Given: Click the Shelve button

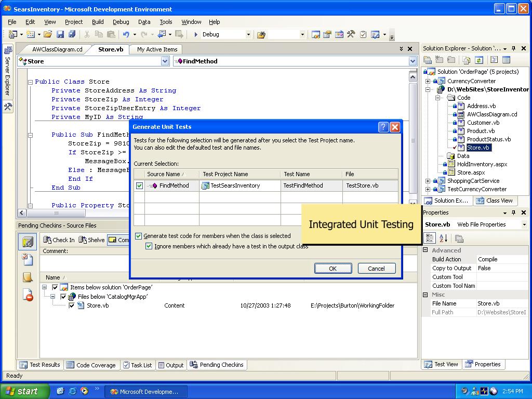Looking at the screenshot, I should [x=91, y=240].
